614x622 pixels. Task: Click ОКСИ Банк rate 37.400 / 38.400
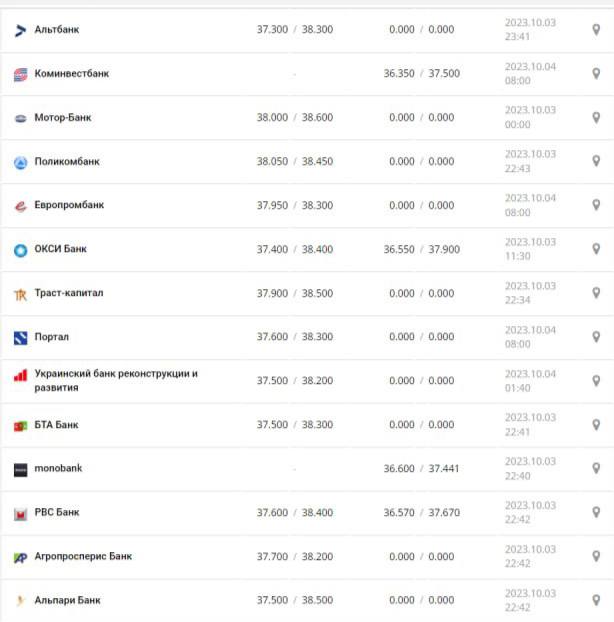(x=295, y=250)
